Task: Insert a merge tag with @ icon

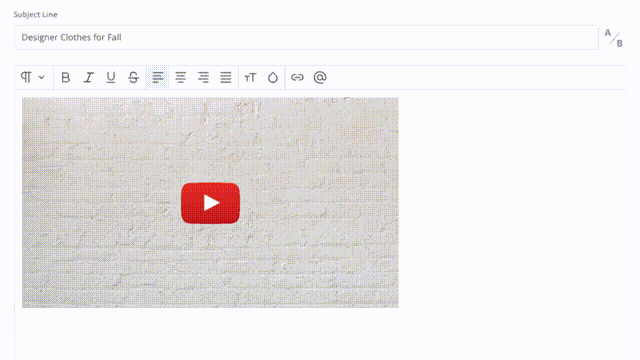Action: 320,77
